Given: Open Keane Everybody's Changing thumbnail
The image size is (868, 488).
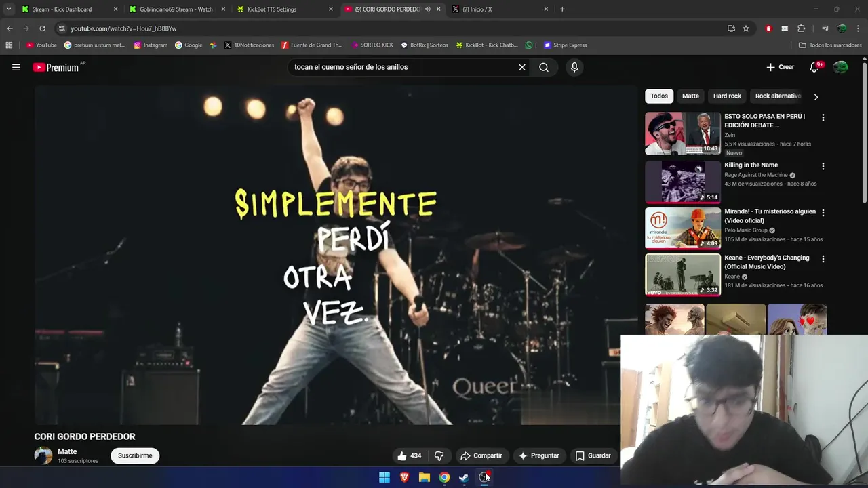Looking at the screenshot, I should click(x=683, y=274).
